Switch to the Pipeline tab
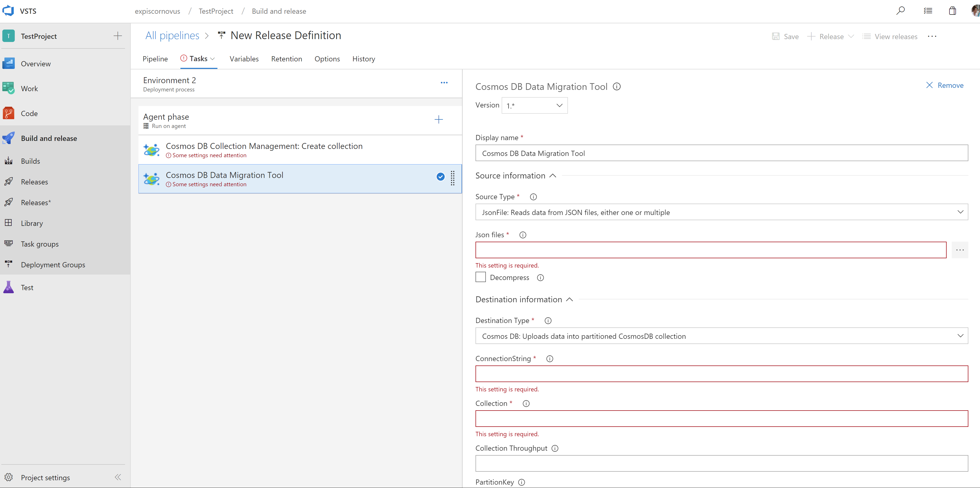This screenshot has width=980, height=488. 155,59
